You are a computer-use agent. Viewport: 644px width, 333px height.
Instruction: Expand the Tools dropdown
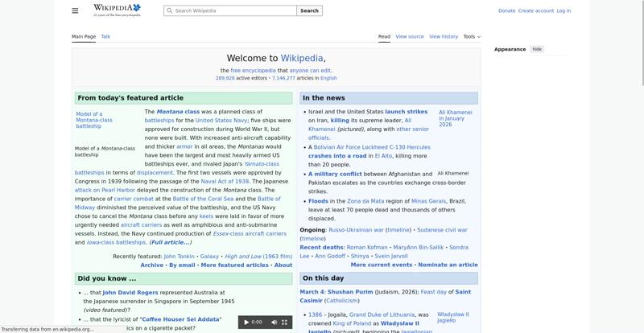coord(472,36)
